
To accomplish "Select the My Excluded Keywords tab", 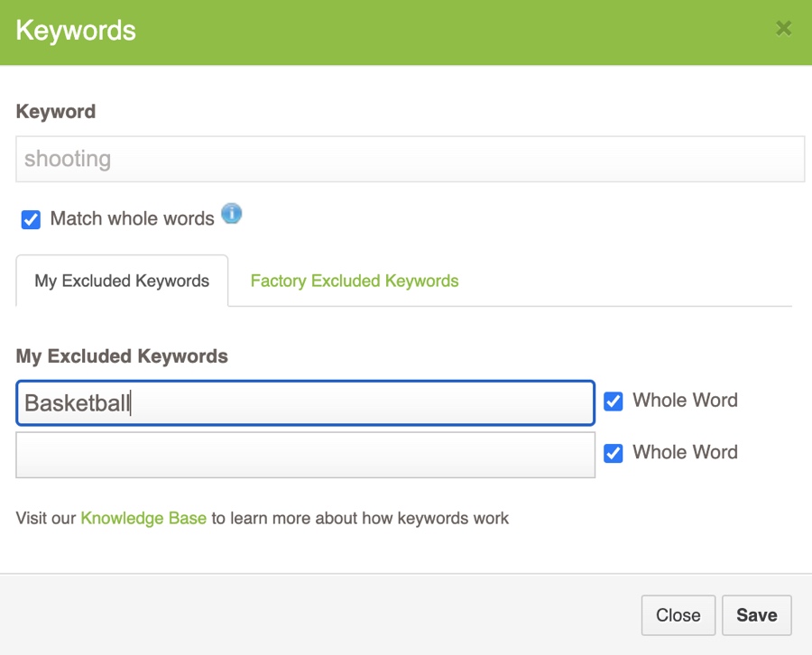I will [x=121, y=281].
